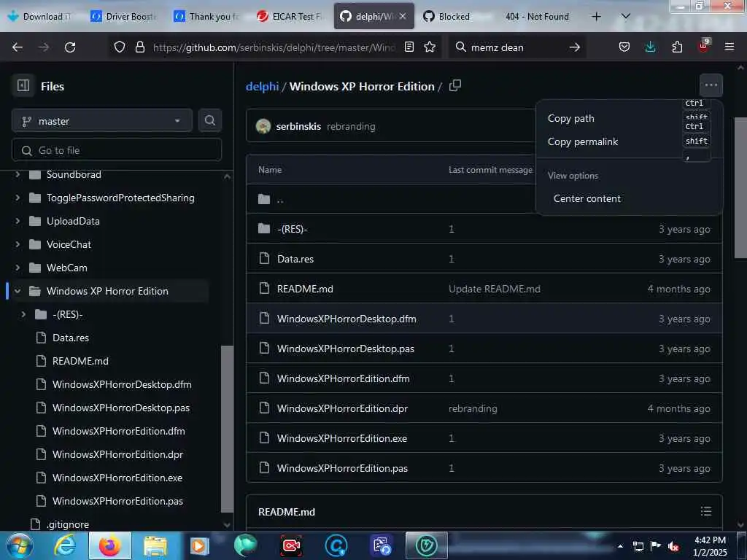Screen dimensions: 747x560
Task: Click the muted volume tray icon
Action: pos(673,547)
